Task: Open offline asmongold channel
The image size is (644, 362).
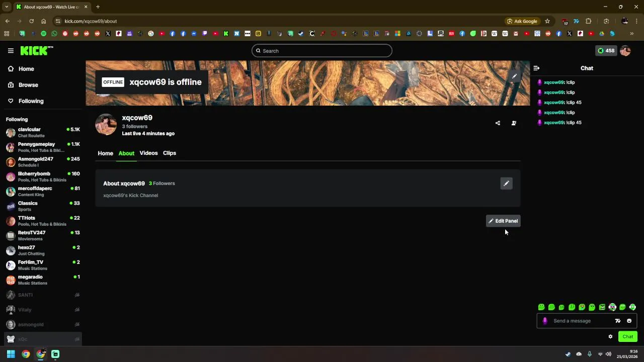Action: coord(43,324)
